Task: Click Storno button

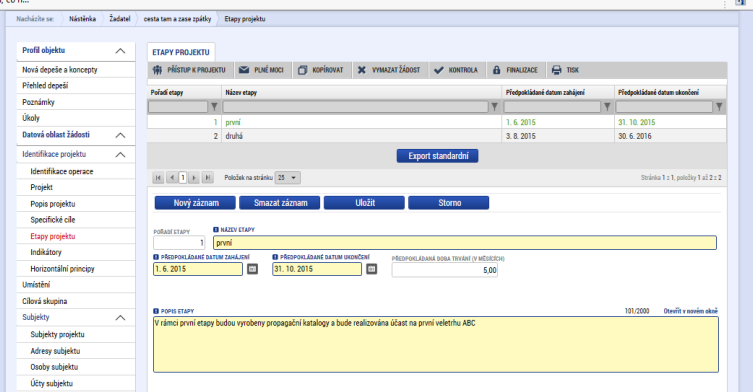Action: pos(449,203)
